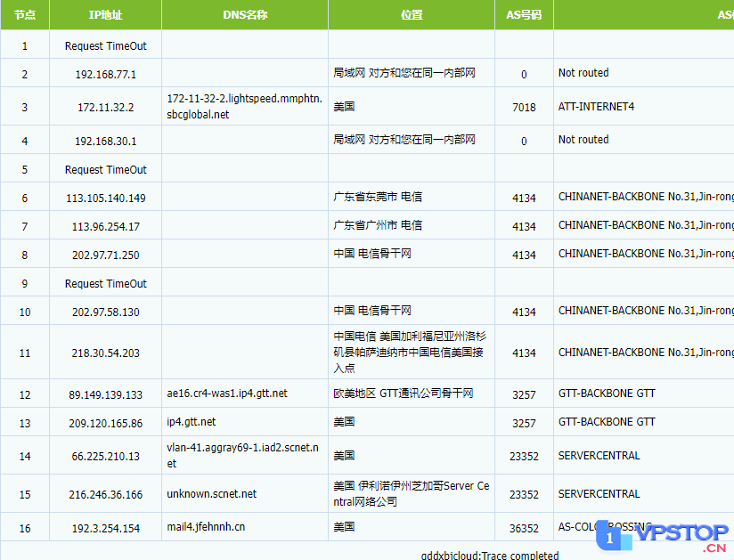This screenshot has width=734, height=560.
Task: Click location 广东省广州市 电信
Action: click(378, 225)
